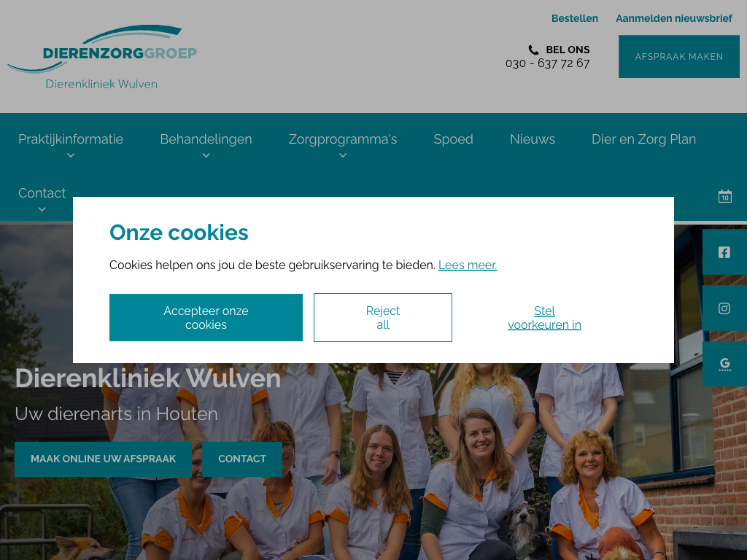Open the Facebook sidebar icon

click(724, 252)
